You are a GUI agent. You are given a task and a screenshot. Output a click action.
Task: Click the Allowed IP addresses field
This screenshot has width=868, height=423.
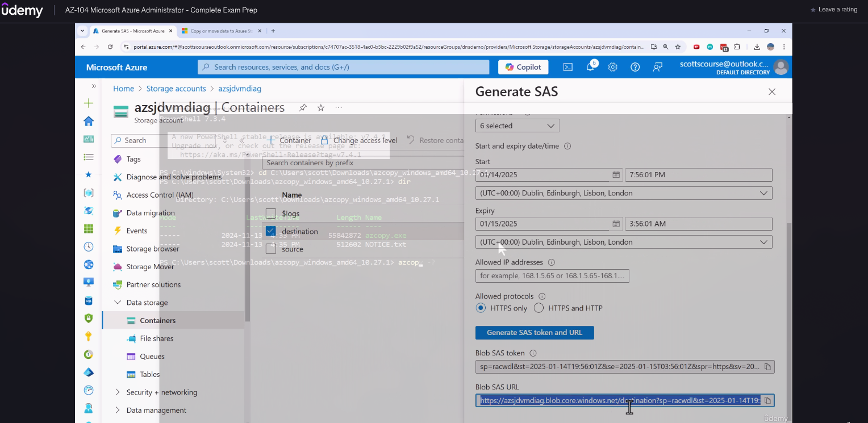point(552,276)
